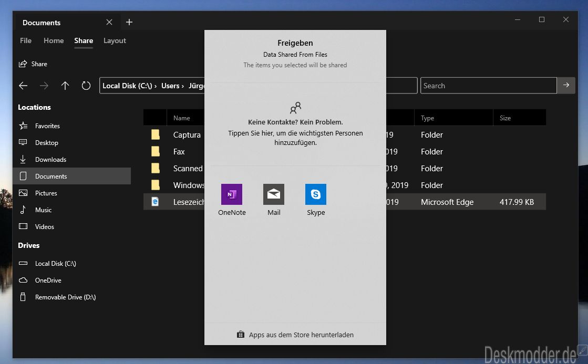This screenshot has width=588, height=364.
Task: Click the Pictures image icon
Action: click(23, 193)
